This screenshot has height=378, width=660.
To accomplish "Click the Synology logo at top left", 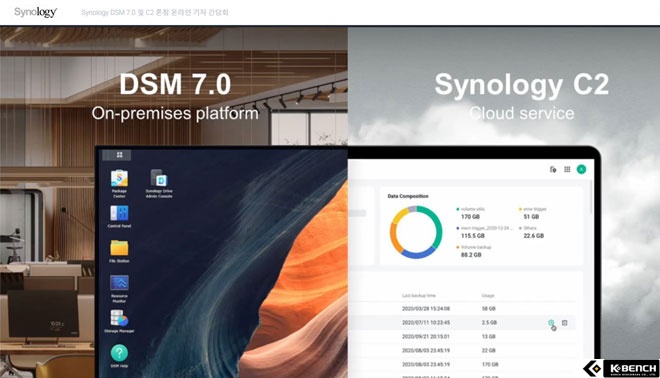I will (x=35, y=12).
